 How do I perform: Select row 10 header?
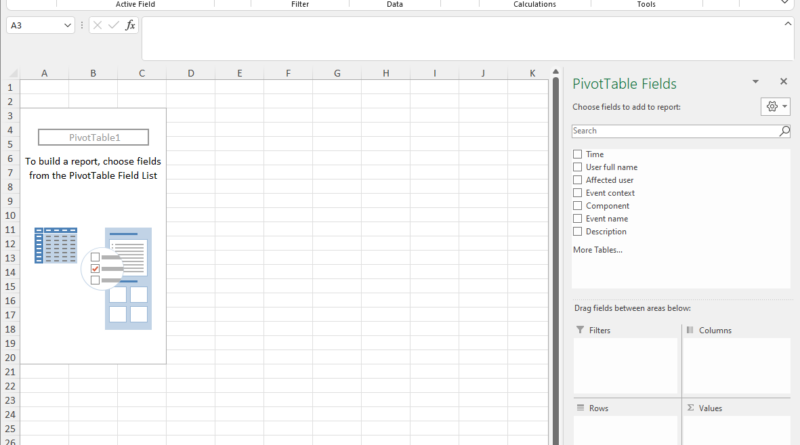tap(10, 215)
